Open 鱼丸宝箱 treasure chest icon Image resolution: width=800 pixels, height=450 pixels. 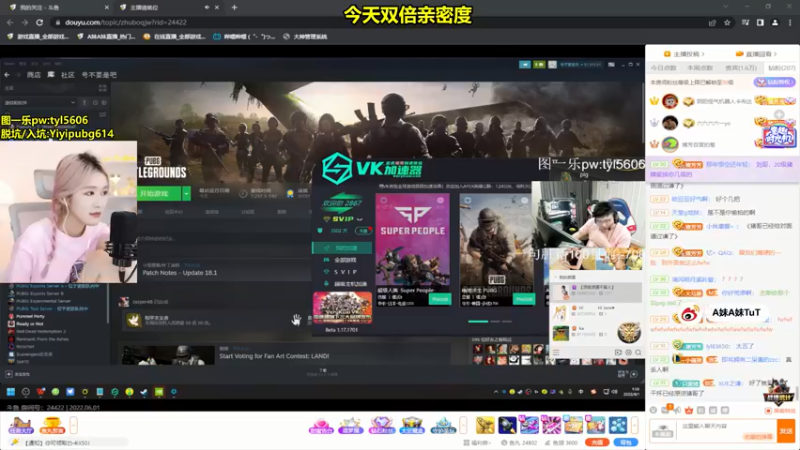pos(52,426)
